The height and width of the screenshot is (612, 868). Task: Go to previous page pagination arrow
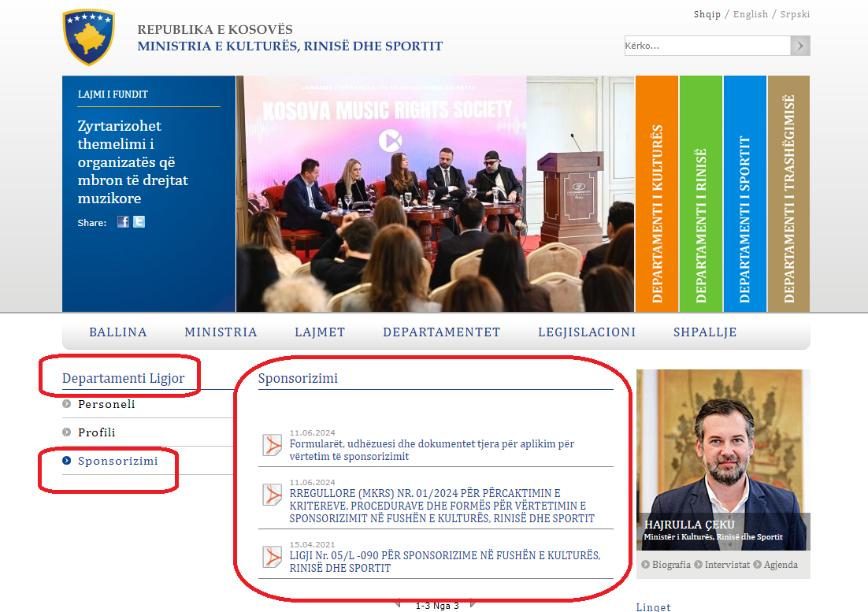(398, 605)
